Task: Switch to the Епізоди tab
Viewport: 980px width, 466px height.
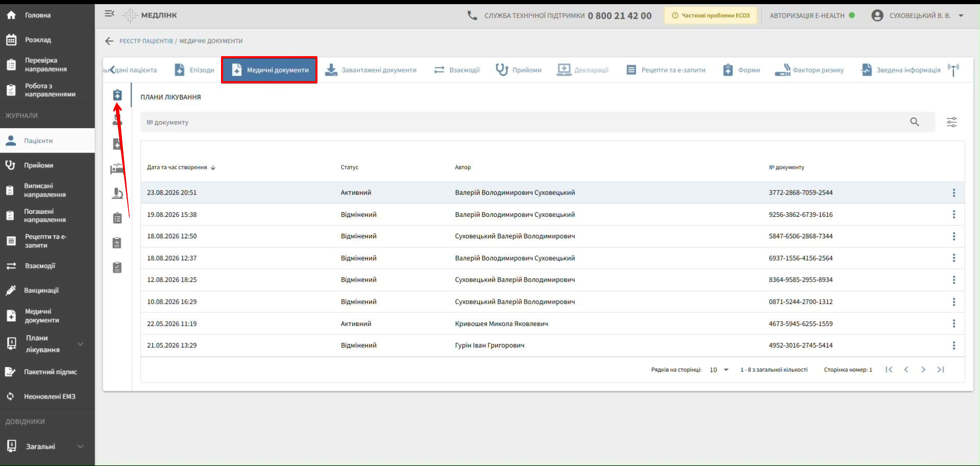Action: point(194,70)
